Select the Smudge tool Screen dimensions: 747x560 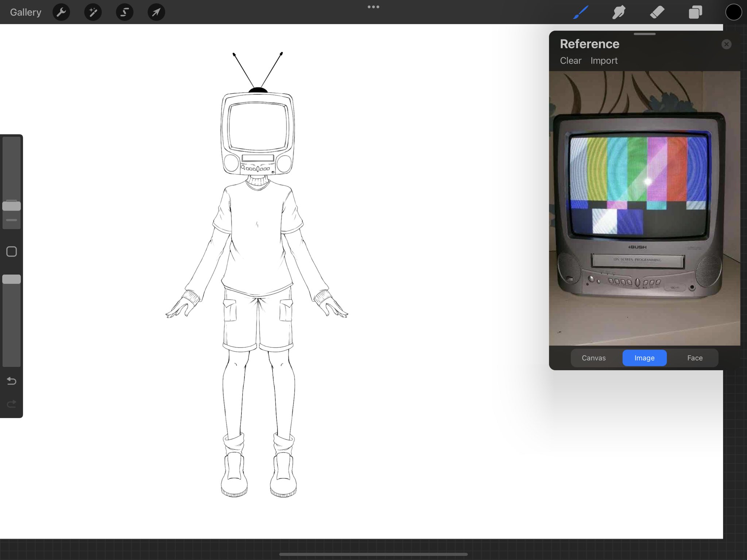pyautogui.click(x=619, y=12)
